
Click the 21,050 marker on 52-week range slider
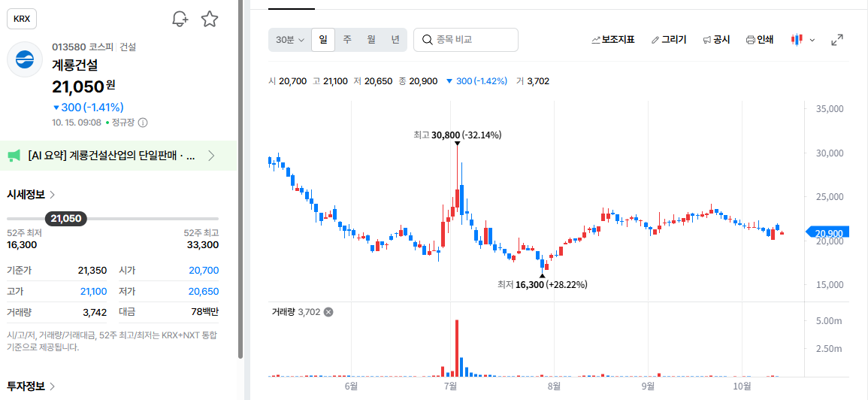[x=66, y=219]
